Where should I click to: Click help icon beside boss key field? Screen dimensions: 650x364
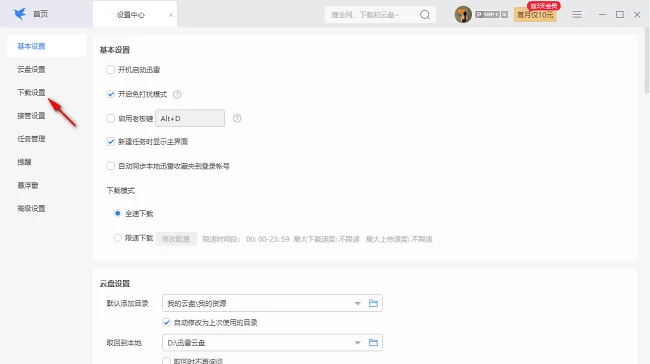(237, 119)
